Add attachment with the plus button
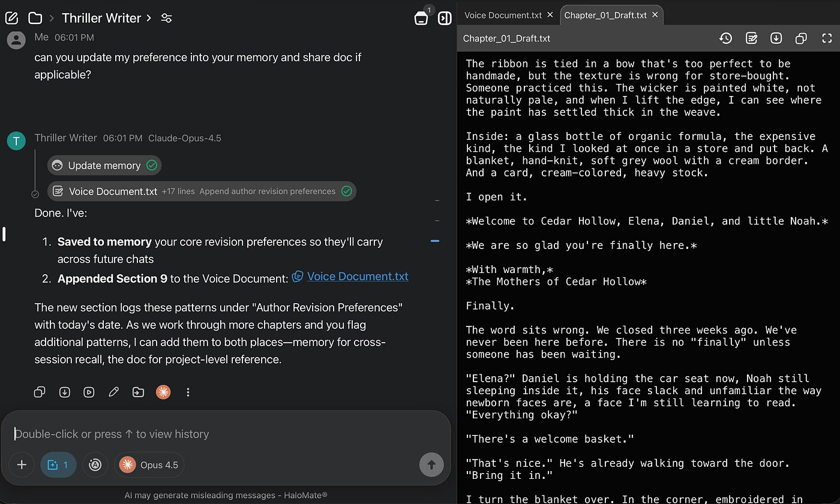840x504 pixels. 22,465
